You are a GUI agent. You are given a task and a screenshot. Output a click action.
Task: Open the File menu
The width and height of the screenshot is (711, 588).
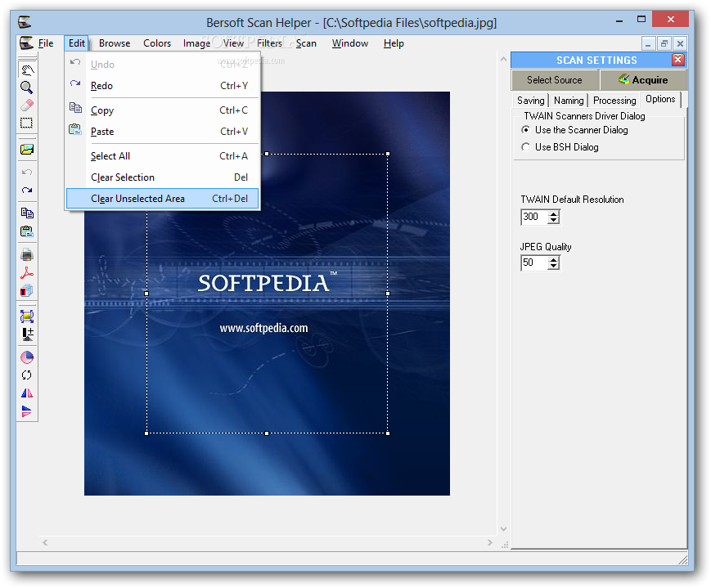point(46,43)
